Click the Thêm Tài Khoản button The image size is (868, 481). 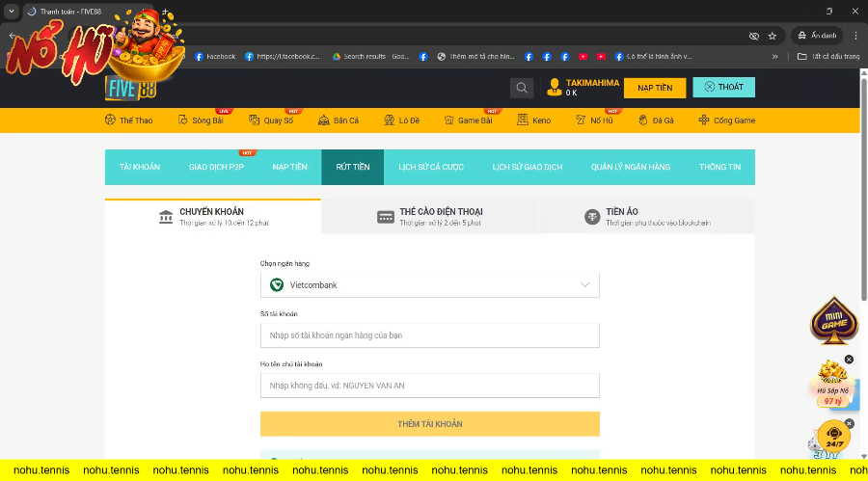[429, 424]
